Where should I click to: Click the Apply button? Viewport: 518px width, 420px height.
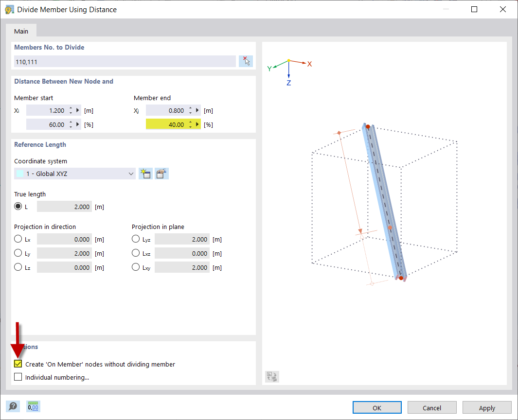(486, 407)
